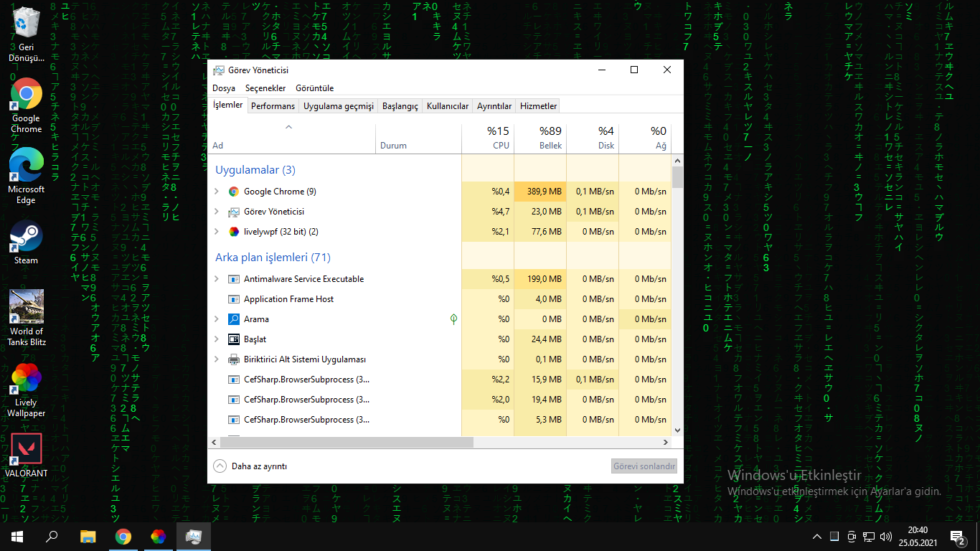Click the icon beside the Görev Yöneticisi process row
The image size is (980, 551).
click(x=233, y=212)
